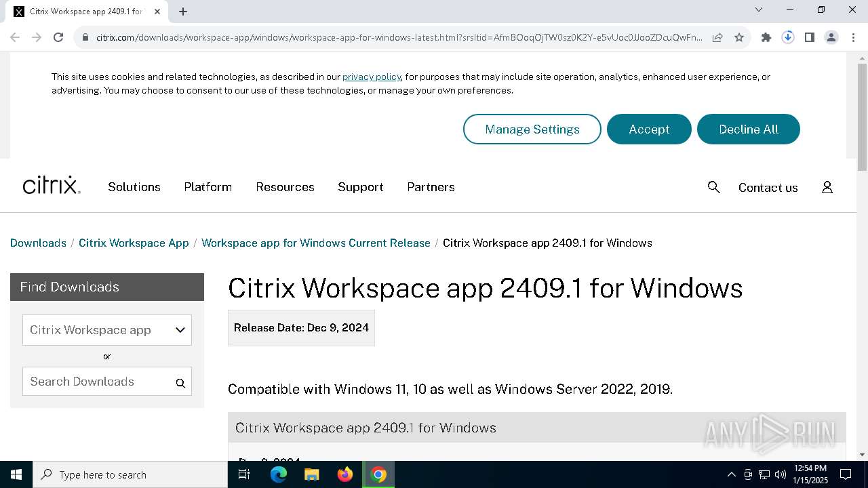The width and height of the screenshot is (868, 488).
Task: Open the Citrix Workspace app dropdown
Action: [x=107, y=330]
